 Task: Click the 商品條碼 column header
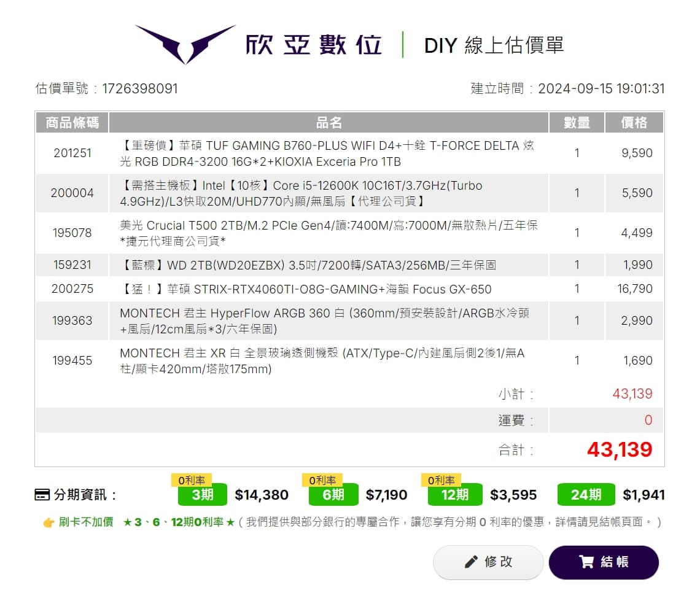[72, 122]
